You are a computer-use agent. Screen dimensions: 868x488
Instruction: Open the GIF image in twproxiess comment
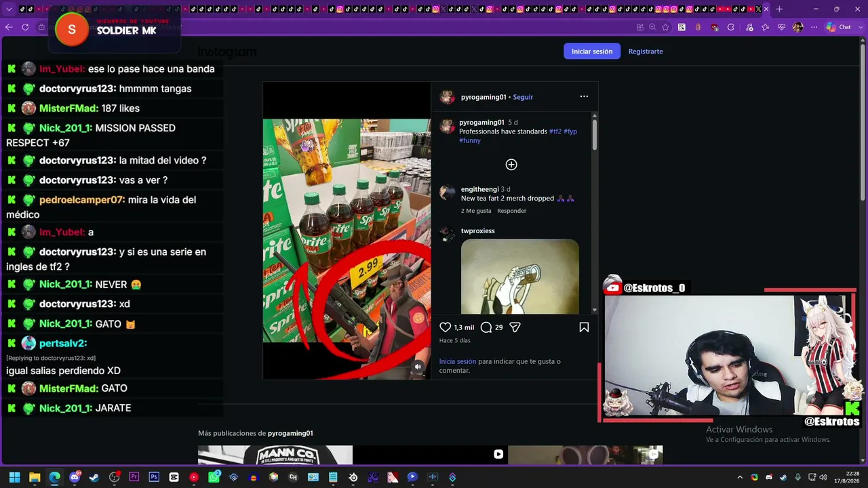520,277
